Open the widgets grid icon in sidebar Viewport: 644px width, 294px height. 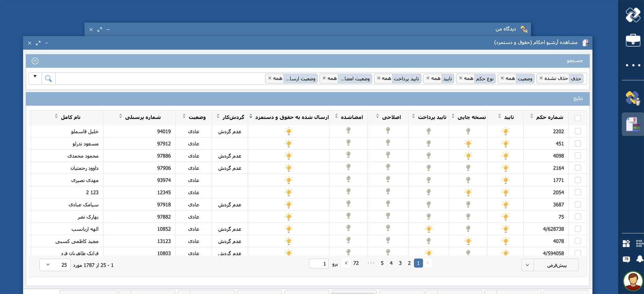[626, 244]
